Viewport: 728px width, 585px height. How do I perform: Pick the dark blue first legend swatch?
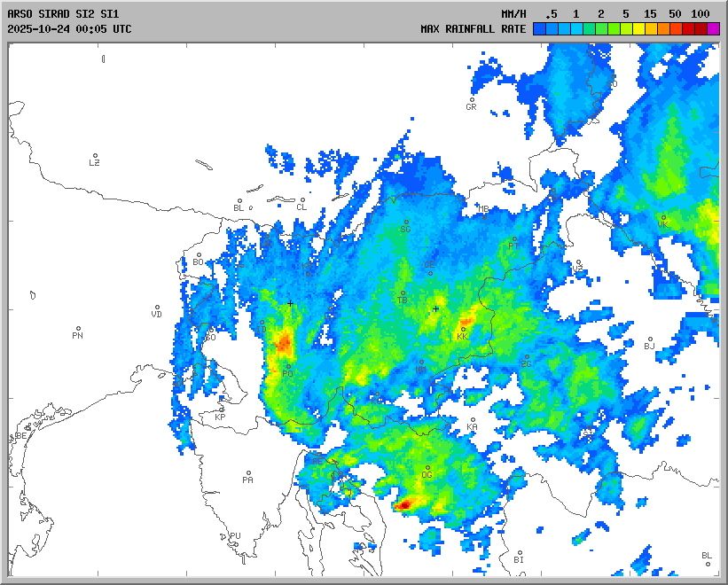pos(539,29)
